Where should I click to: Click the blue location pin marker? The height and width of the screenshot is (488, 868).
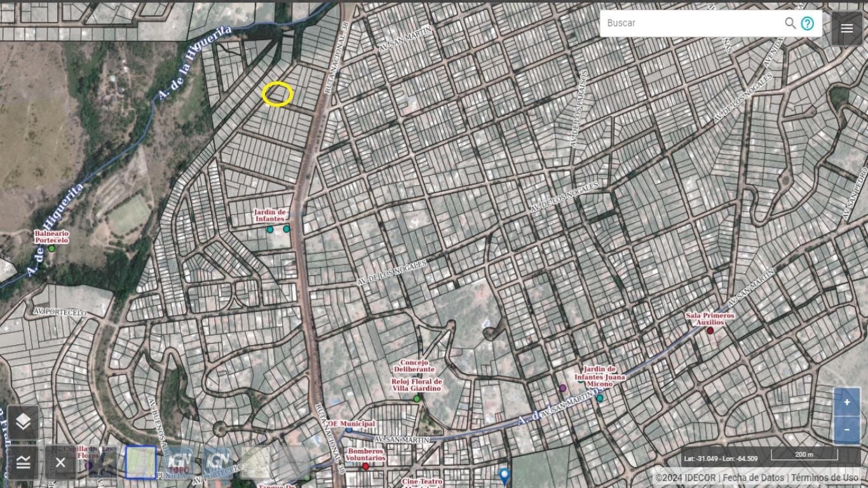pos(505,476)
